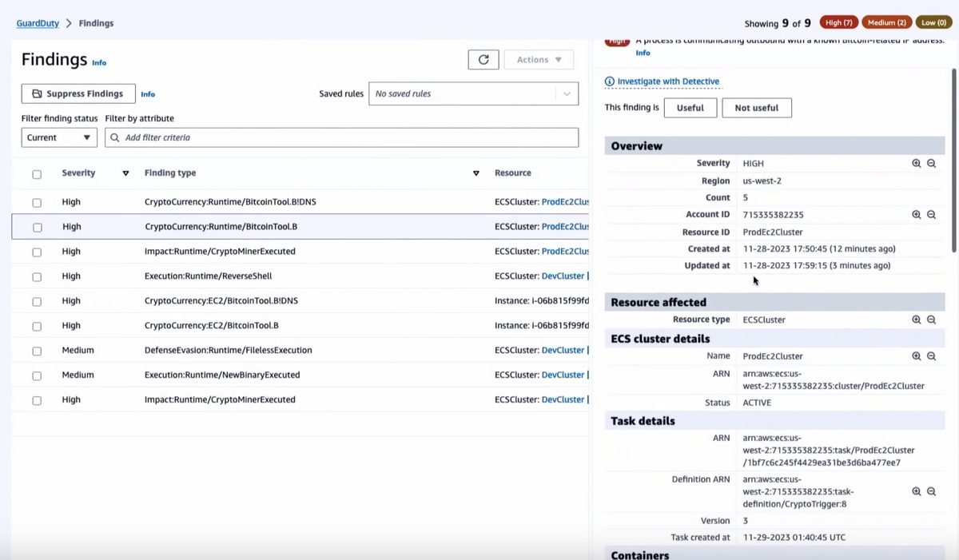Open the Current finding status dropdown

pyautogui.click(x=59, y=137)
